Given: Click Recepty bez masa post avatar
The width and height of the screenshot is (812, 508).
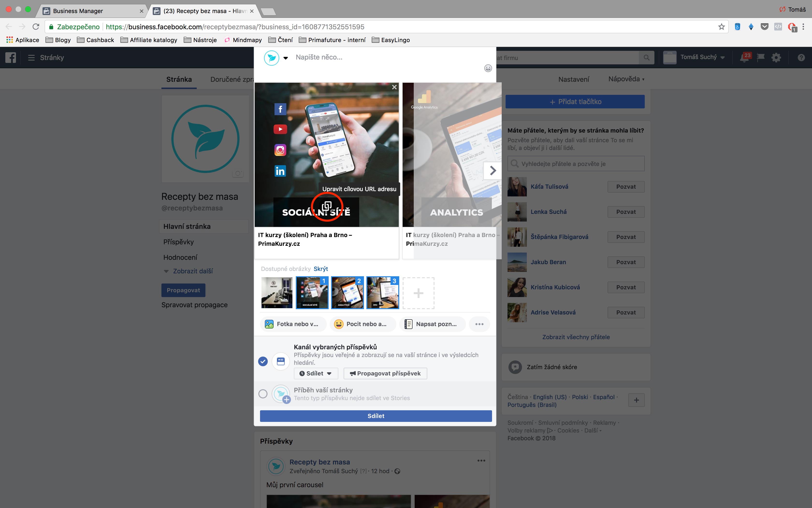Looking at the screenshot, I should click(276, 466).
